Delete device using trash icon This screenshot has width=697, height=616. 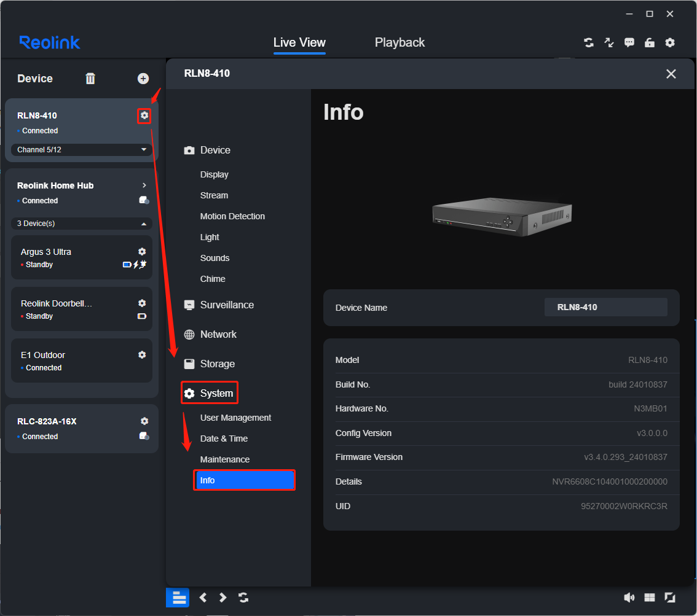[90, 79]
